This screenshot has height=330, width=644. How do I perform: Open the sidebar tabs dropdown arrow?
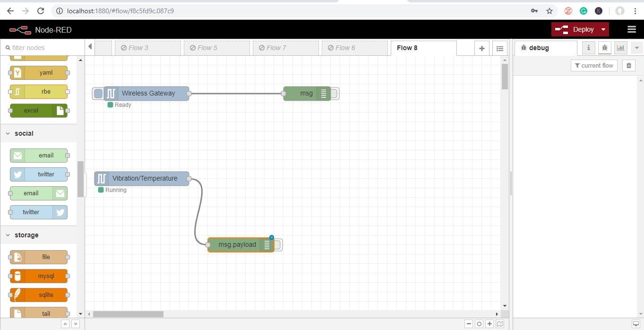[636, 48]
